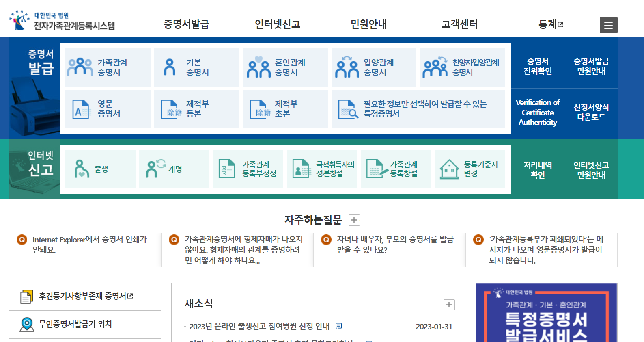Screen dimensions: 644x342
Task: Expand 새소식 with plus button
Action: (449, 305)
